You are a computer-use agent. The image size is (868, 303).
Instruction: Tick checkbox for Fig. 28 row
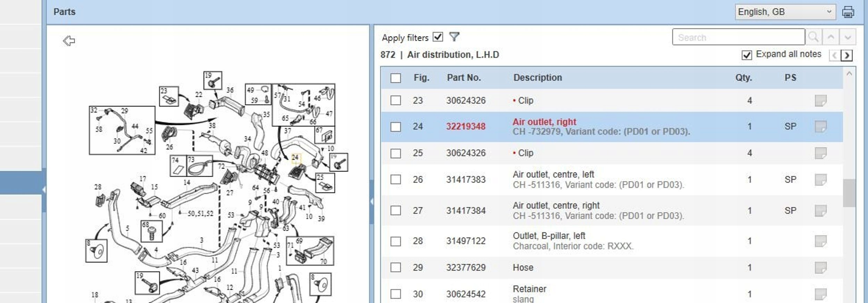coord(395,241)
